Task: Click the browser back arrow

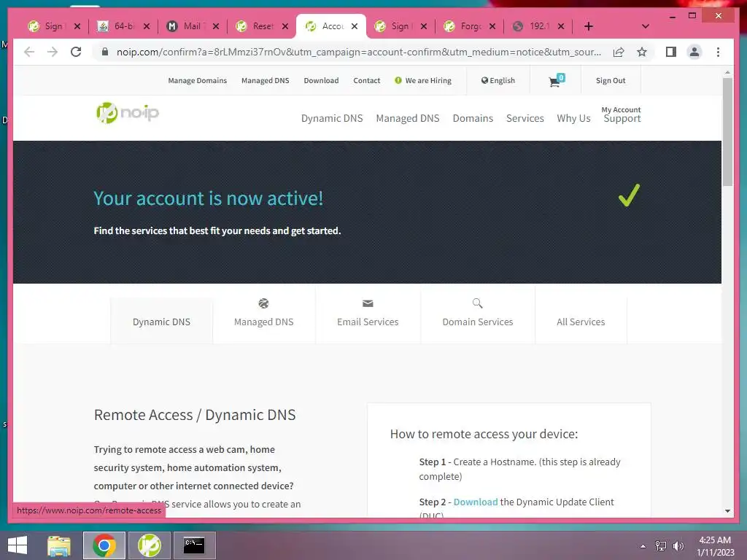Action: (29, 52)
